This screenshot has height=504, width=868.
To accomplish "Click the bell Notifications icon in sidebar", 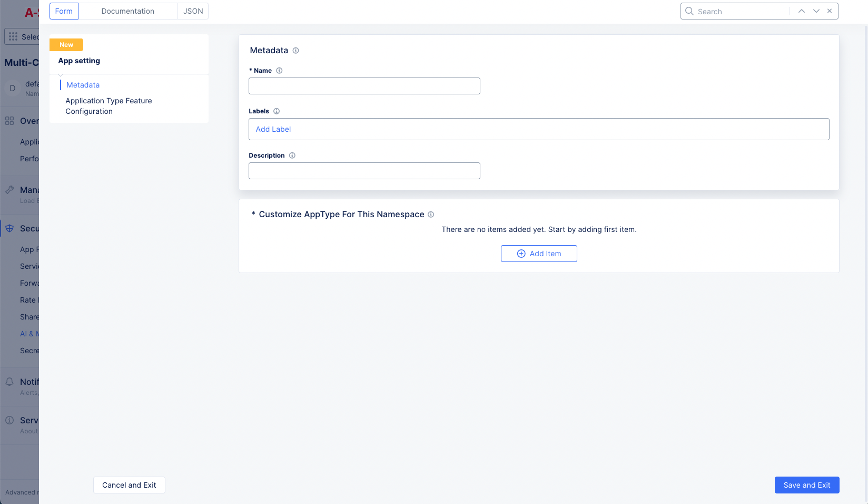I will (9, 381).
